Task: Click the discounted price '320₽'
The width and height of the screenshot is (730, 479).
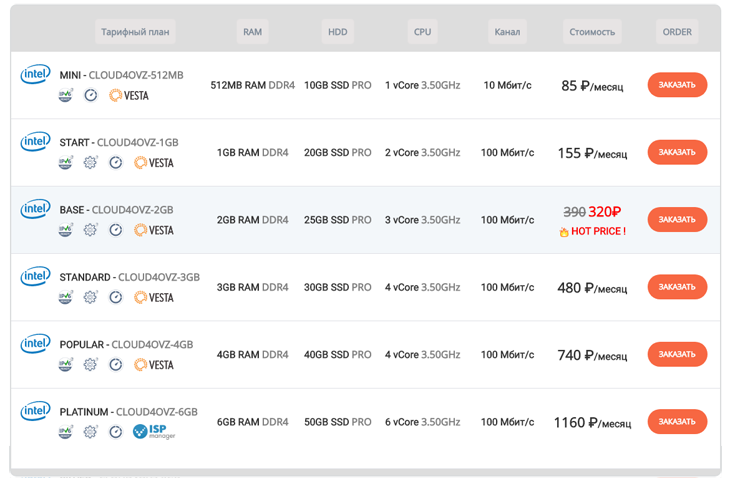Action: 605,212
